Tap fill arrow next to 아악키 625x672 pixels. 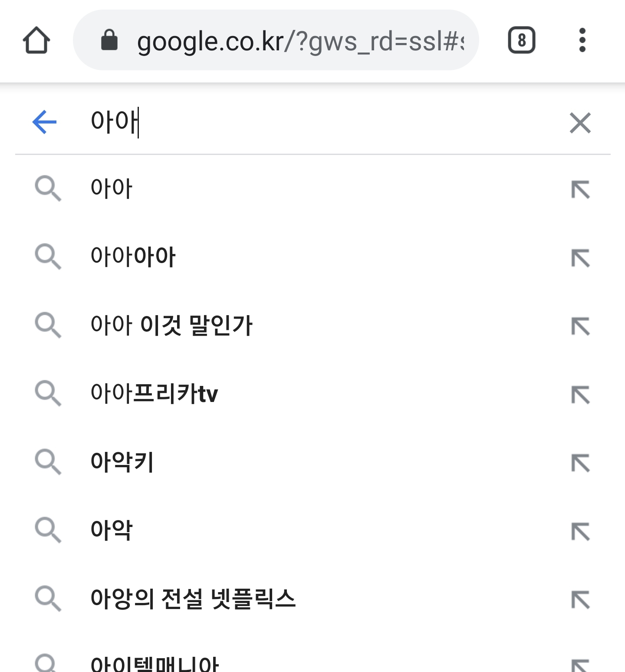pyautogui.click(x=580, y=463)
